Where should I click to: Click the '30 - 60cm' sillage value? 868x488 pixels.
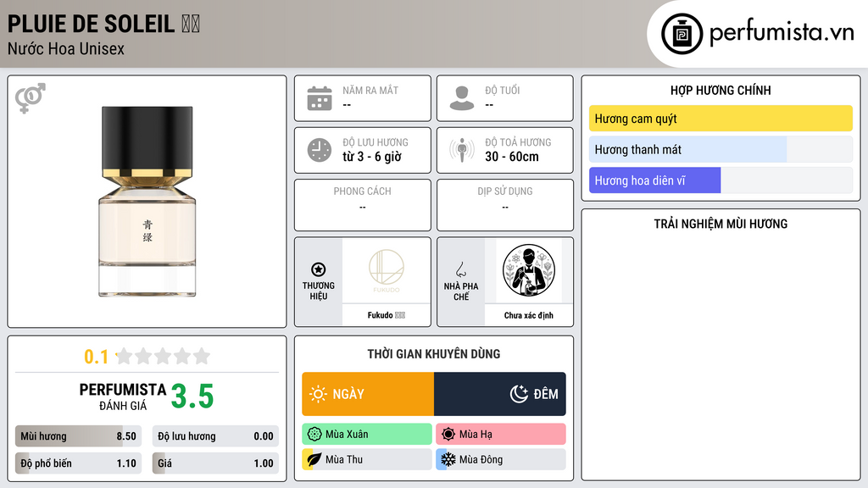tap(512, 157)
